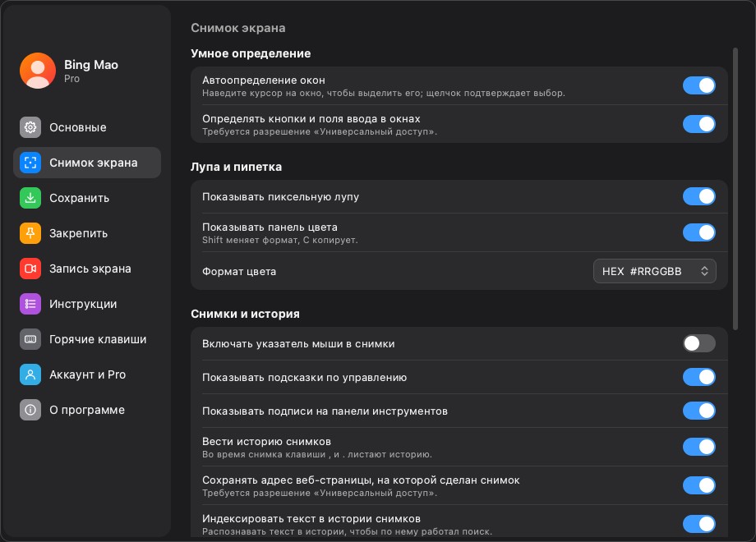
Task: Toggle Сохранять адрес веб-страницы switch
Action: 699,485
